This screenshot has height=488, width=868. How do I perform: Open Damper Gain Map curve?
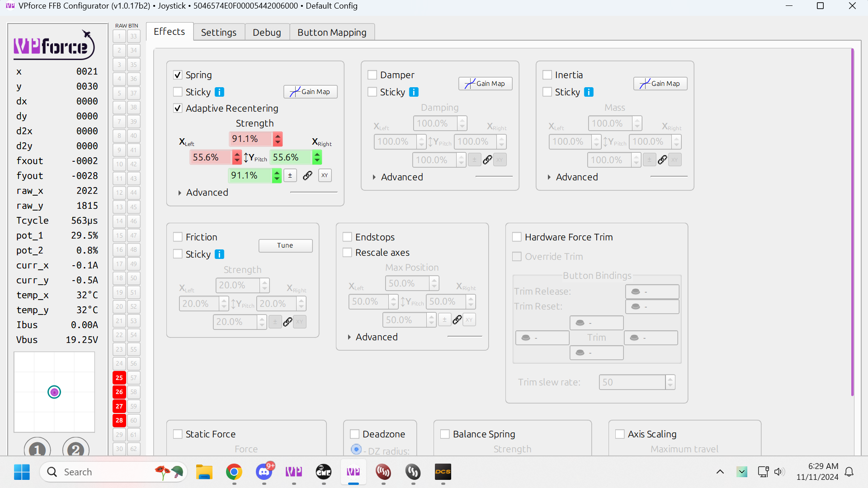485,84
